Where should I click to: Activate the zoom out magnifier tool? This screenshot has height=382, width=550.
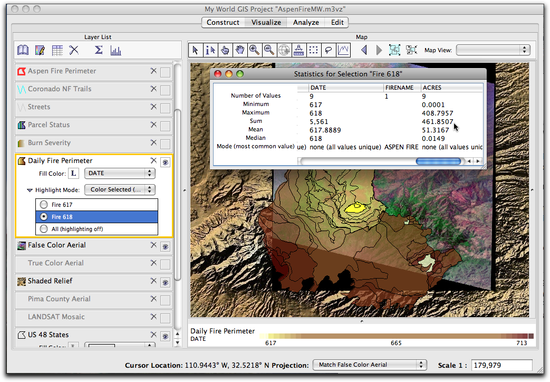tap(269, 51)
